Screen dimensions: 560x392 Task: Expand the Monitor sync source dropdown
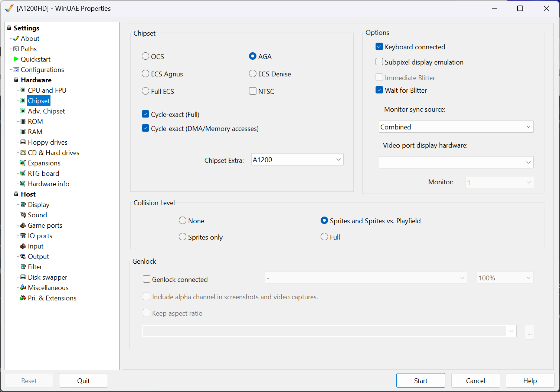(456, 127)
